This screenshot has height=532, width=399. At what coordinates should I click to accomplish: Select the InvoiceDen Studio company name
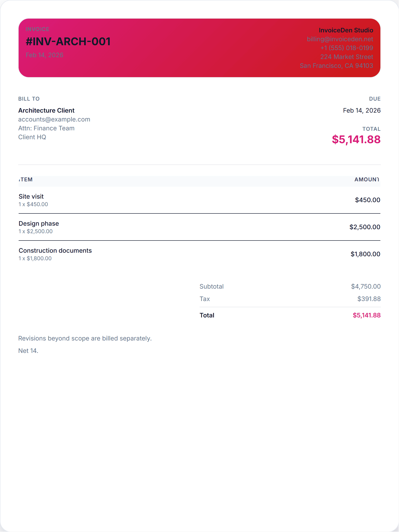click(346, 30)
